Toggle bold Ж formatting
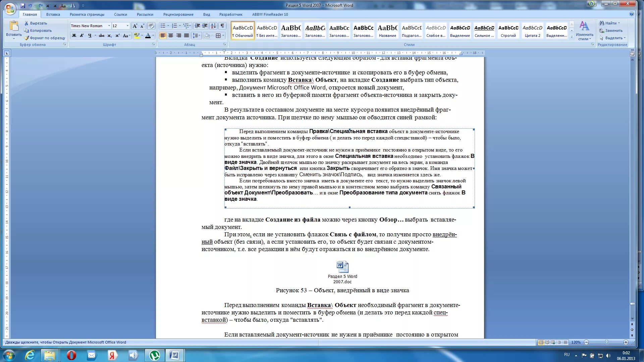Viewport: 644px width, 362px height. 74,36
